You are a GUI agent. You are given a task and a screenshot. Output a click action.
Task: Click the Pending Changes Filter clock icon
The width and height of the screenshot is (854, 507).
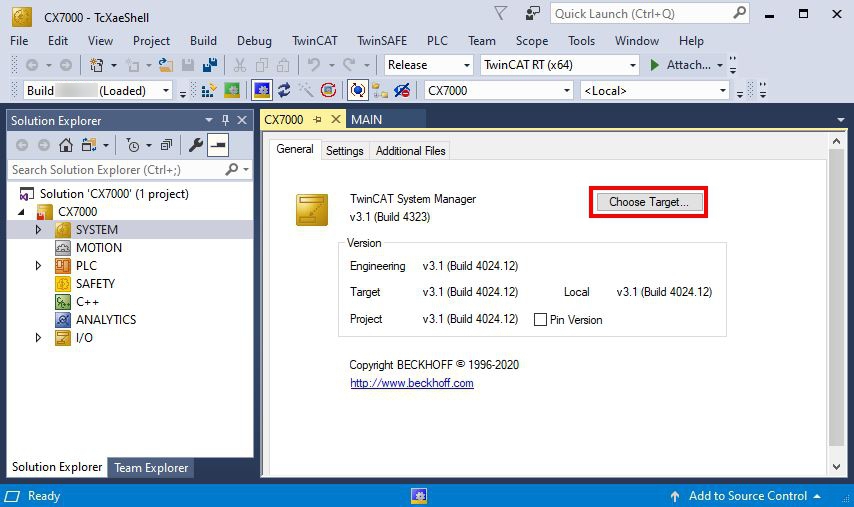[132, 145]
